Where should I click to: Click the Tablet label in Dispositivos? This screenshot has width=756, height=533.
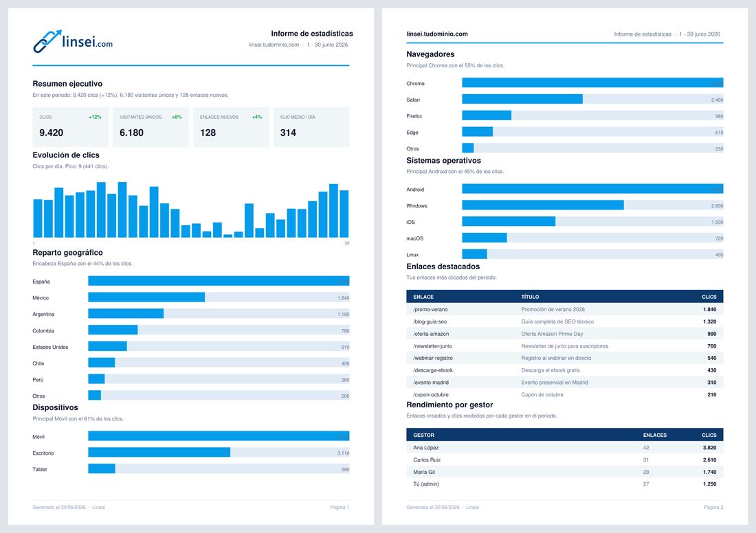click(x=40, y=469)
